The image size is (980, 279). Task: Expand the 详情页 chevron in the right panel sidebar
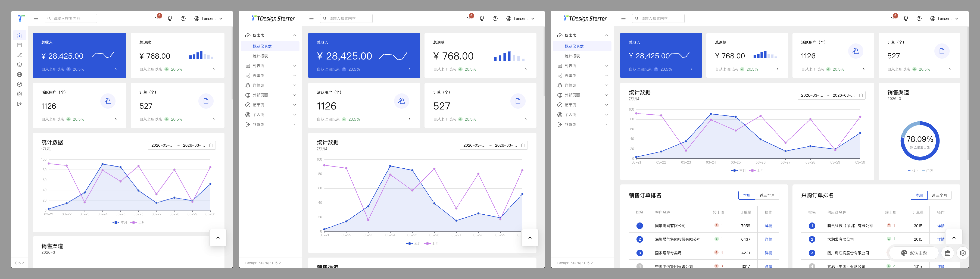click(x=606, y=86)
